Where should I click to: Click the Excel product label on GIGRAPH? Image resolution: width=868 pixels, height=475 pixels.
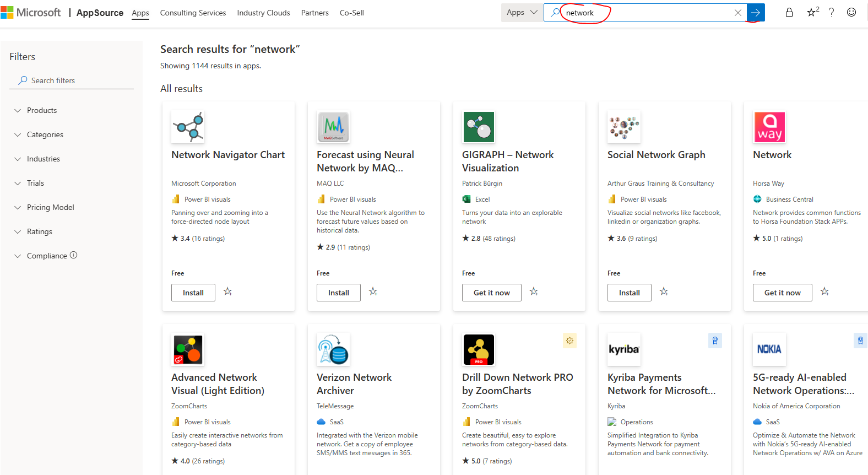[482, 199]
